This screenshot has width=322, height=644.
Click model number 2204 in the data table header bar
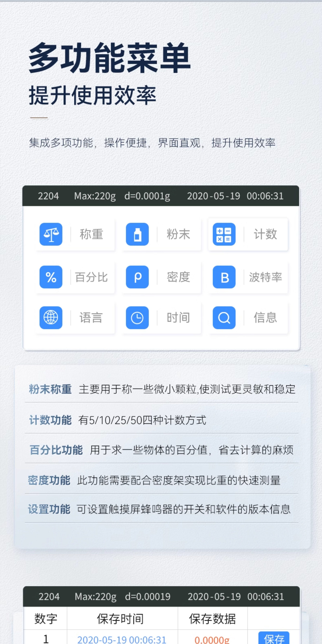(49, 596)
